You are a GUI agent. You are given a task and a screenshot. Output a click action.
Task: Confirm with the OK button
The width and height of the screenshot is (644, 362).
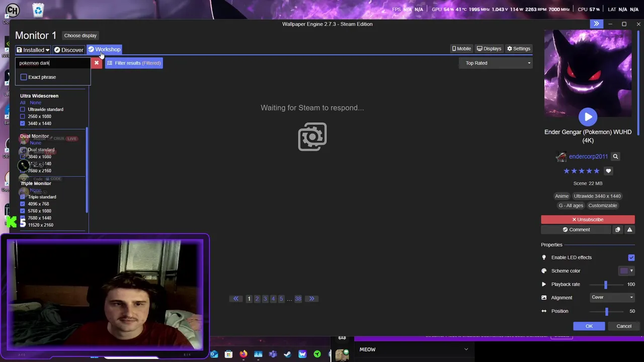click(x=589, y=326)
